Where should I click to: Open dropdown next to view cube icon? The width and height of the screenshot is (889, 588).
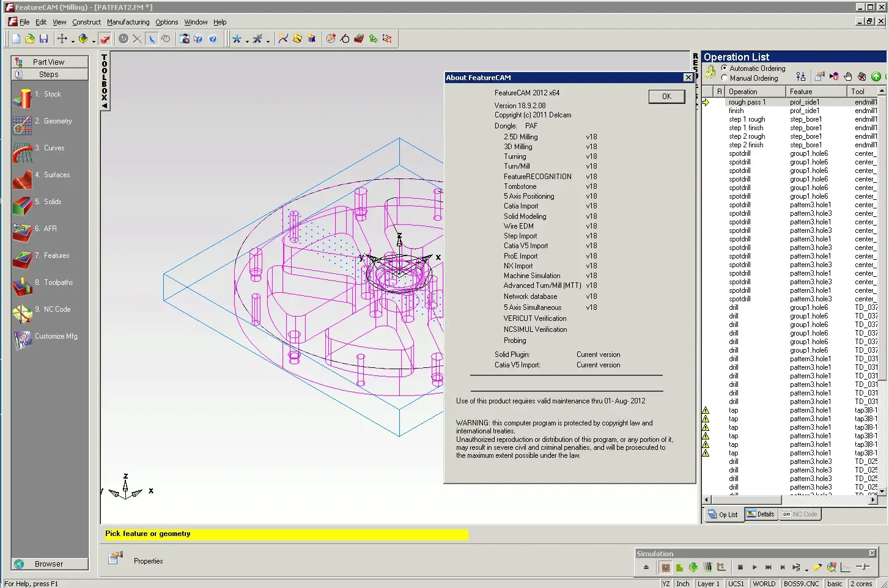click(94, 42)
